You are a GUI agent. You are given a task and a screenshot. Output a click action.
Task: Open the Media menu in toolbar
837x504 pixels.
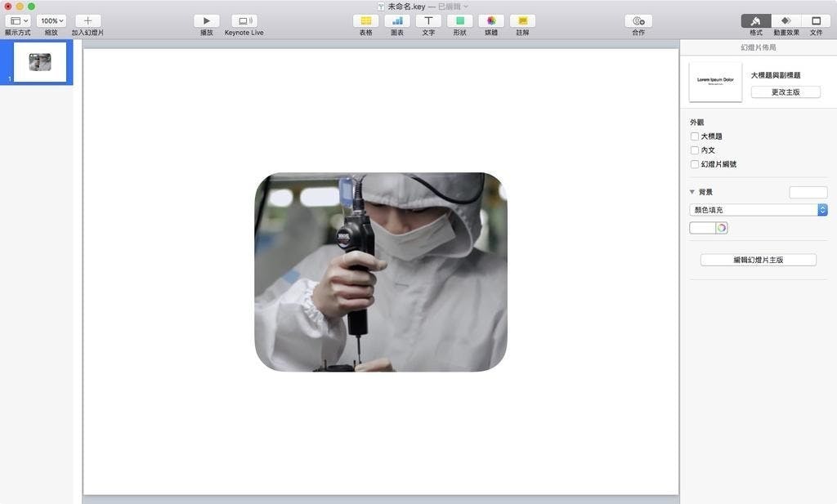coord(491,20)
